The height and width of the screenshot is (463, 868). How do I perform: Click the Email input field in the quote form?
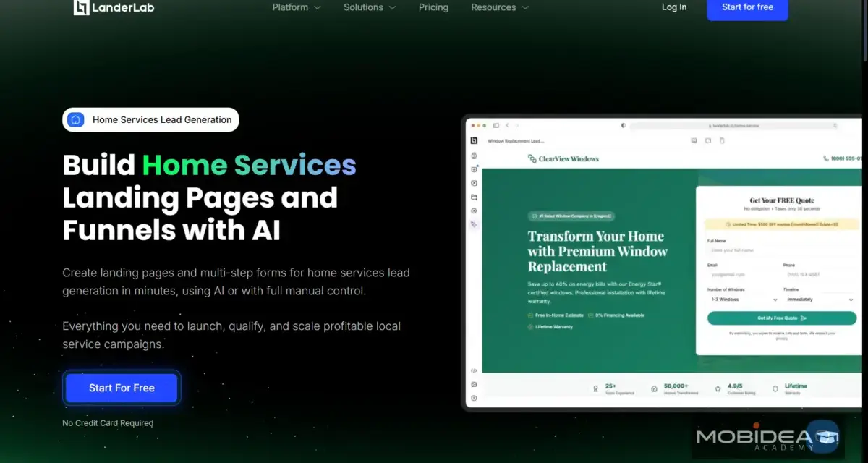[742, 275]
